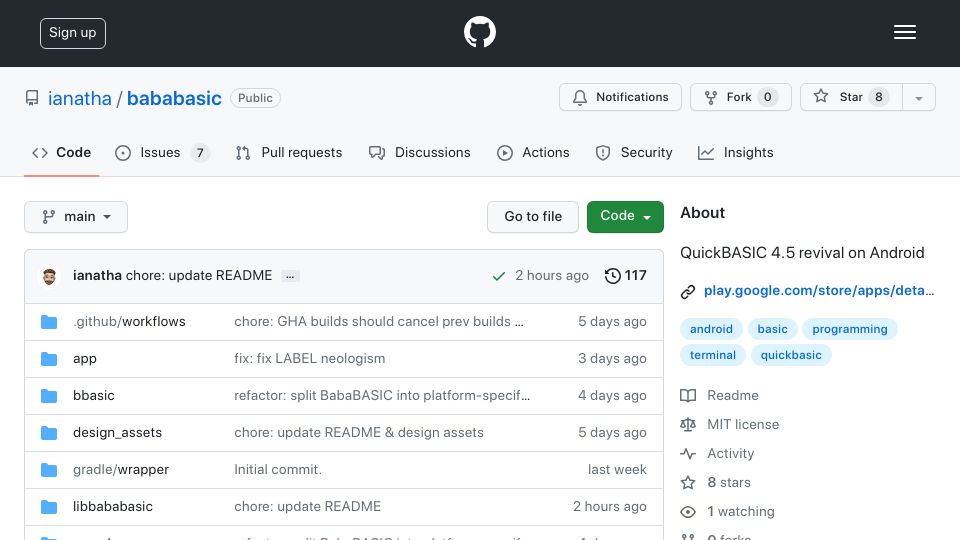
Task: Click the programming topic tag
Action: point(850,329)
